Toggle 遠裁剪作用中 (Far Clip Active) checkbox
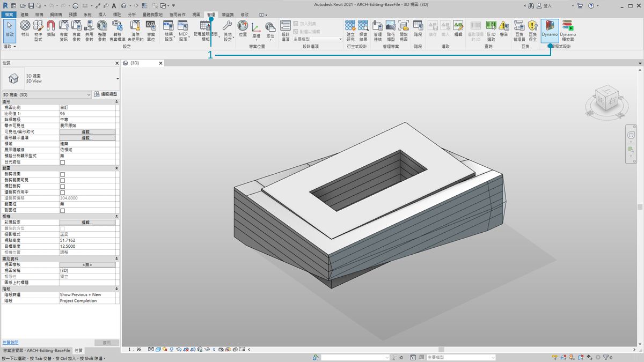The image size is (644, 362). pos(62,193)
